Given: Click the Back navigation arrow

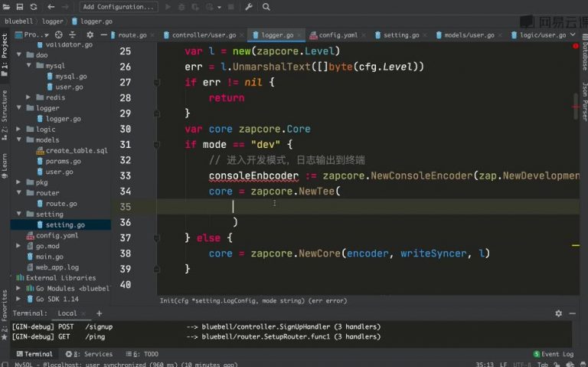Looking at the screenshot, I should click(x=50, y=7).
